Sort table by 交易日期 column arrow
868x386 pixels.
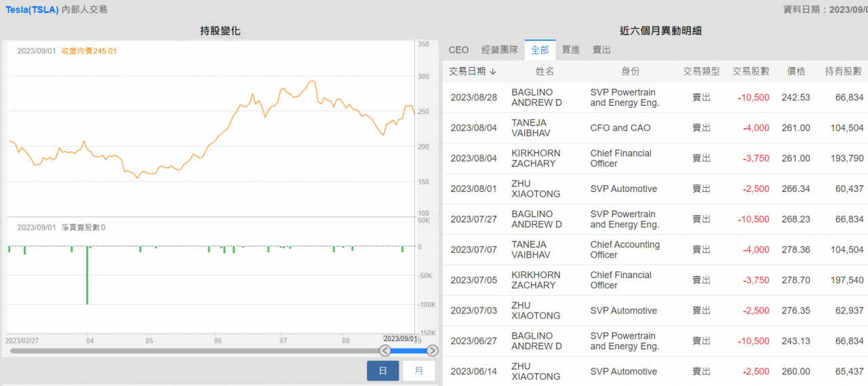click(x=493, y=71)
